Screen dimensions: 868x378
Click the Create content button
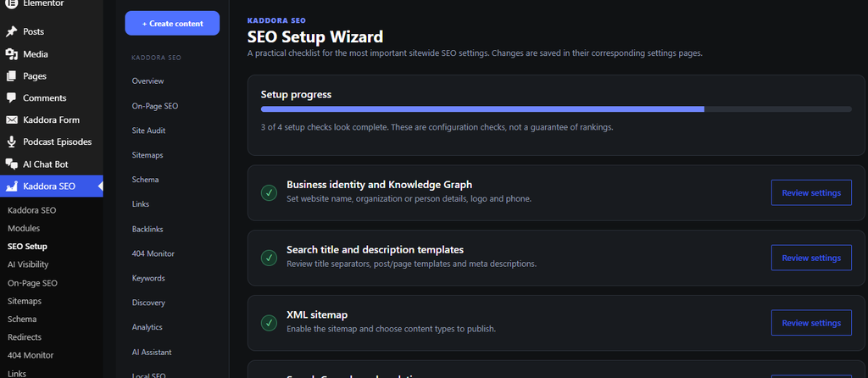(x=172, y=23)
